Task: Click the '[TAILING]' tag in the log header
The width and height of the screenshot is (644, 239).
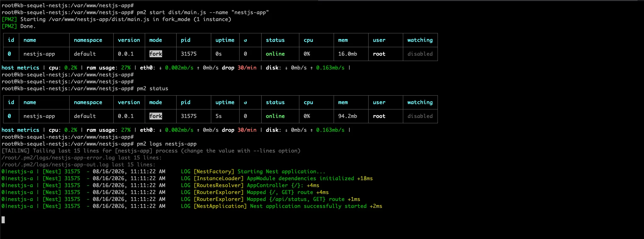Action: [x=16, y=151]
